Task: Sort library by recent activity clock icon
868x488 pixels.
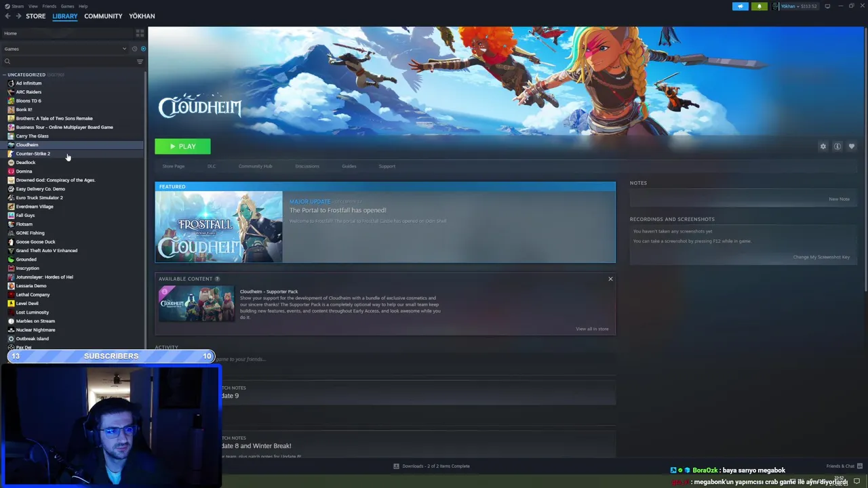Action: (x=134, y=49)
